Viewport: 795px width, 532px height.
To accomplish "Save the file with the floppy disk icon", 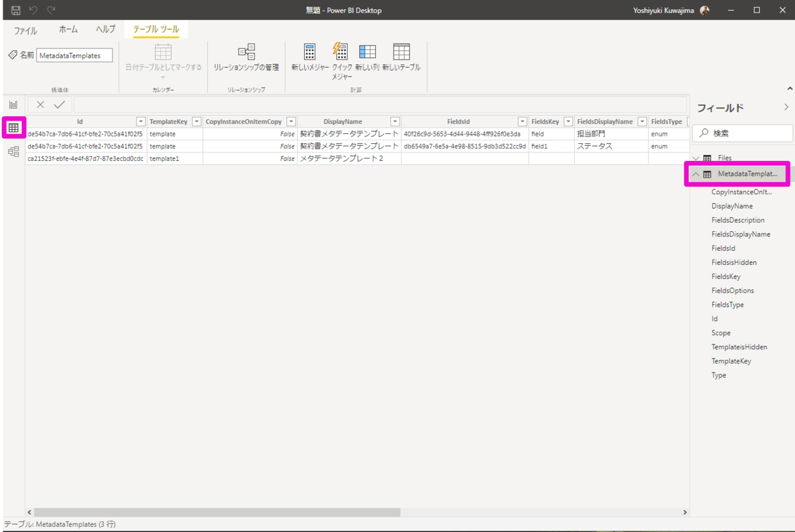I will [x=16, y=11].
